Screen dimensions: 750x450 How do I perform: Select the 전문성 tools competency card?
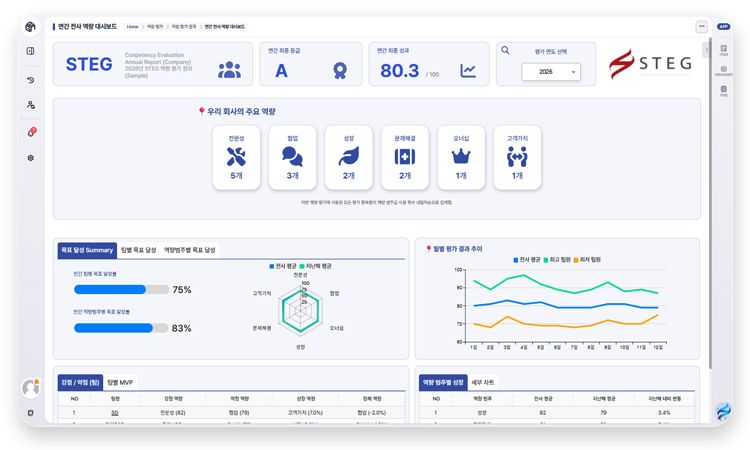point(236,157)
